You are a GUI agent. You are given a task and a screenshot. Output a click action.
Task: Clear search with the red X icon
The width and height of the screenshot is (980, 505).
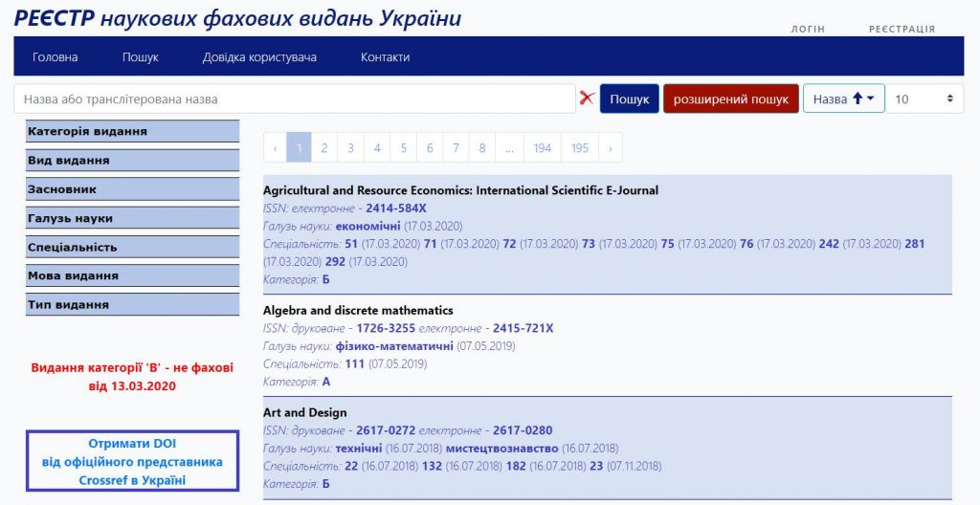click(587, 98)
